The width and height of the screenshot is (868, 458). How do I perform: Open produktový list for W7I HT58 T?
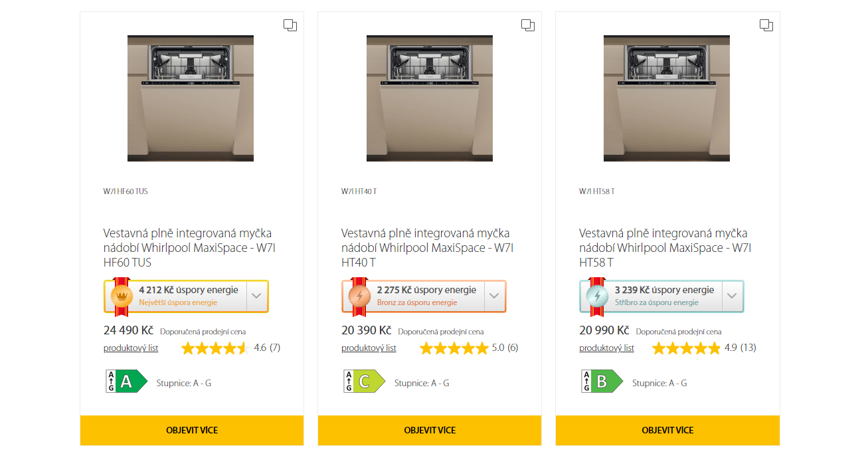pyautogui.click(x=606, y=348)
